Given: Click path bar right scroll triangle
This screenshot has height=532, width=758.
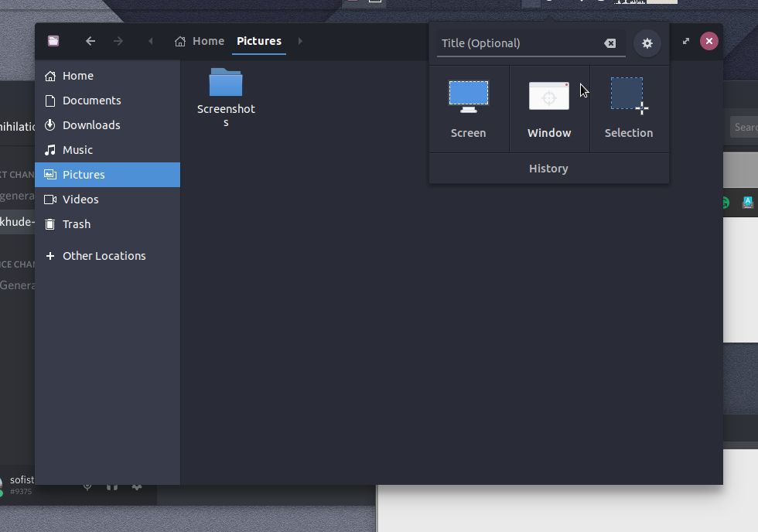Looking at the screenshot, I should [x=300, y=41].
